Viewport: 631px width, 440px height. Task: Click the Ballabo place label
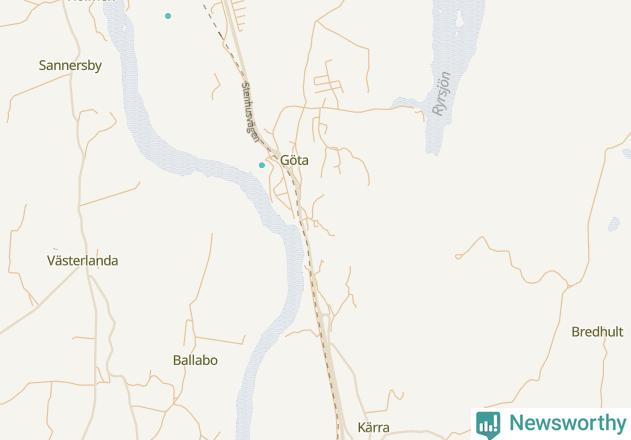tap(195, 360)
